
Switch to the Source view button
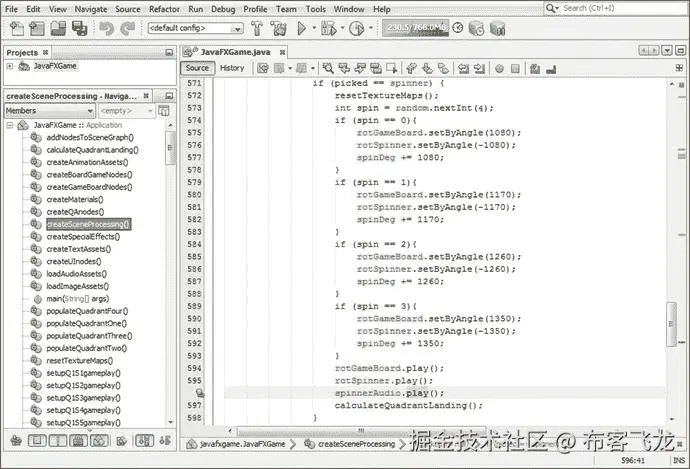click(x=197, y=68)
